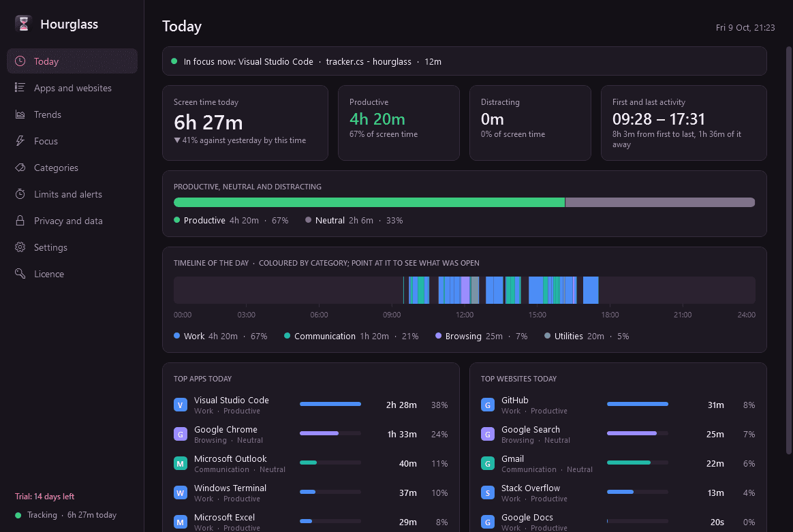Viewport: 793px width, 532px height.
Task: Open the Today page in sidebar
Action: pos(72,61)
